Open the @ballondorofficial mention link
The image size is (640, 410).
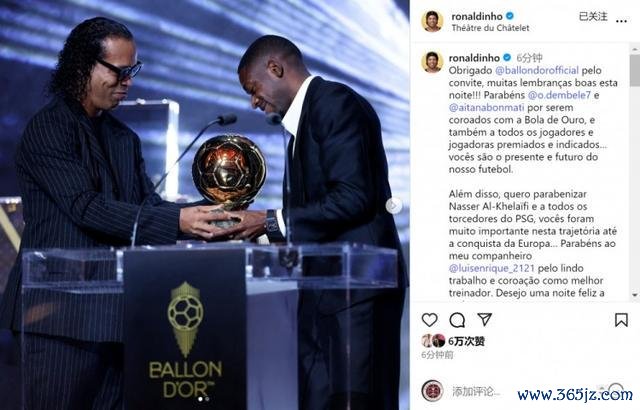(x=537, y=70)
